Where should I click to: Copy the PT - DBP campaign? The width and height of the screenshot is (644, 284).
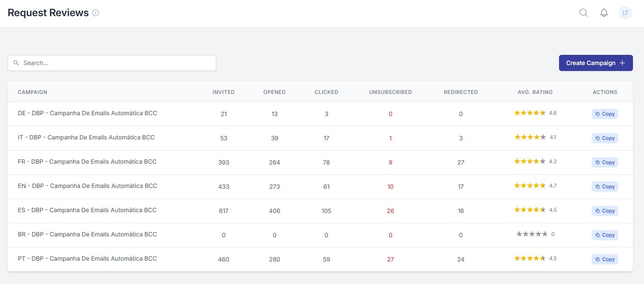tap(605, 259)
